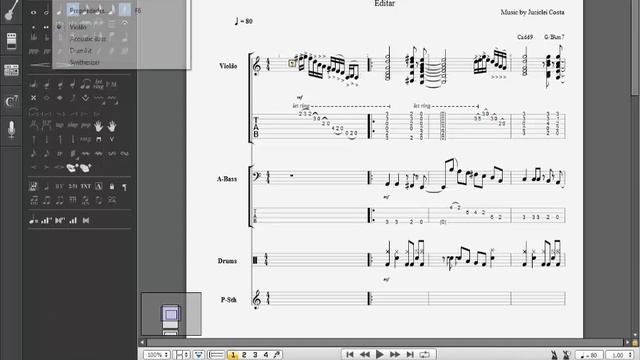
Task: Apply the upstroke V pick symbol
Action: pyautogui.click(x=111, y=140)
